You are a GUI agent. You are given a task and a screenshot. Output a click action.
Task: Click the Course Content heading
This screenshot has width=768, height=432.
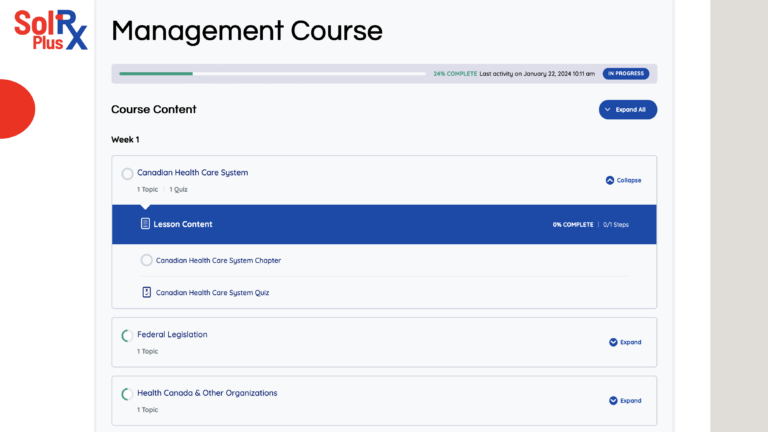[x=154, y=109]
